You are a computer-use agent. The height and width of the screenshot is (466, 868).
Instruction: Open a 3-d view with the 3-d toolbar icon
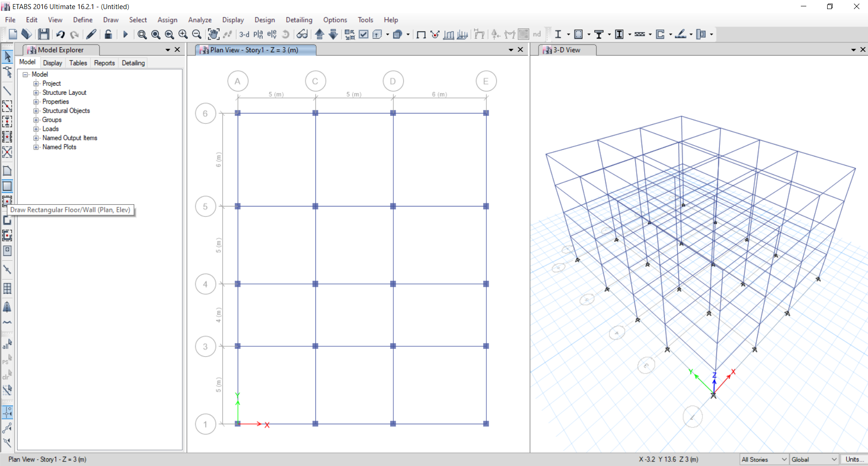(244, 34)
